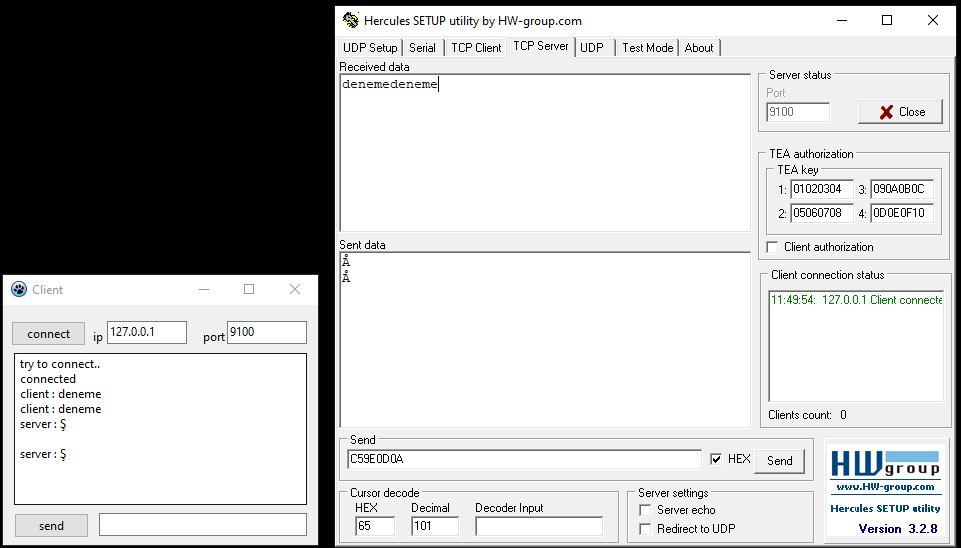Click the Hercules app icon in title bar

[x=351, y=20]
